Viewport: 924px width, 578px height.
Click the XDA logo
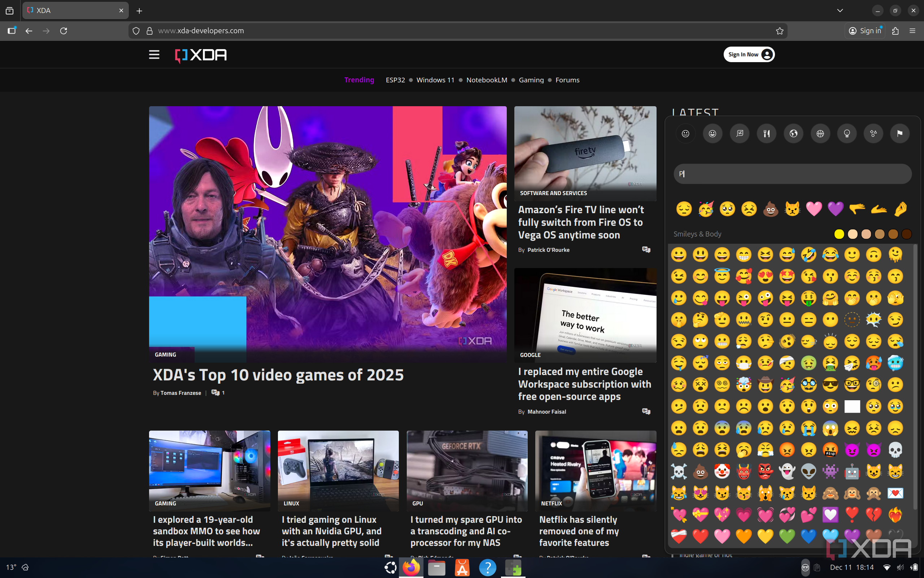pos(201,55)
